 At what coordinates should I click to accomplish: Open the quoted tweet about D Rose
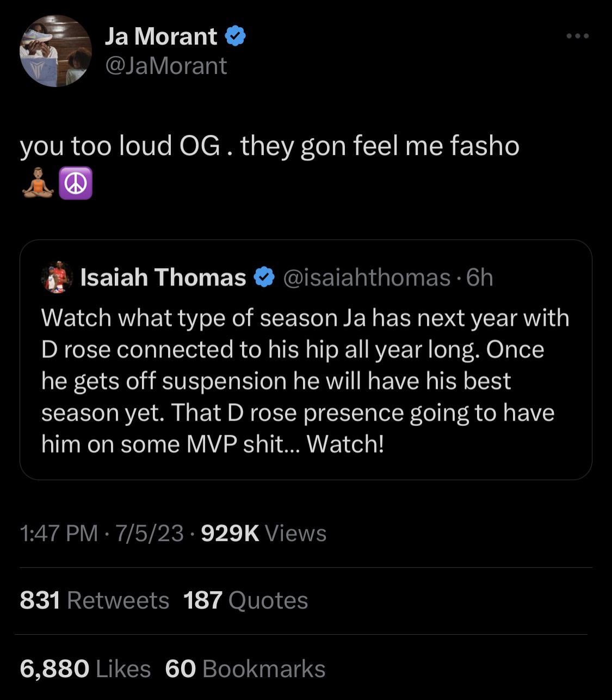305,381
